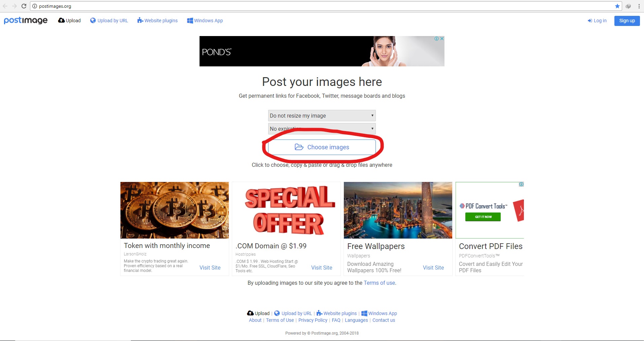
Task: Click the AdChoices info icon on Pond's ad
Action: [x=437, y=38]
